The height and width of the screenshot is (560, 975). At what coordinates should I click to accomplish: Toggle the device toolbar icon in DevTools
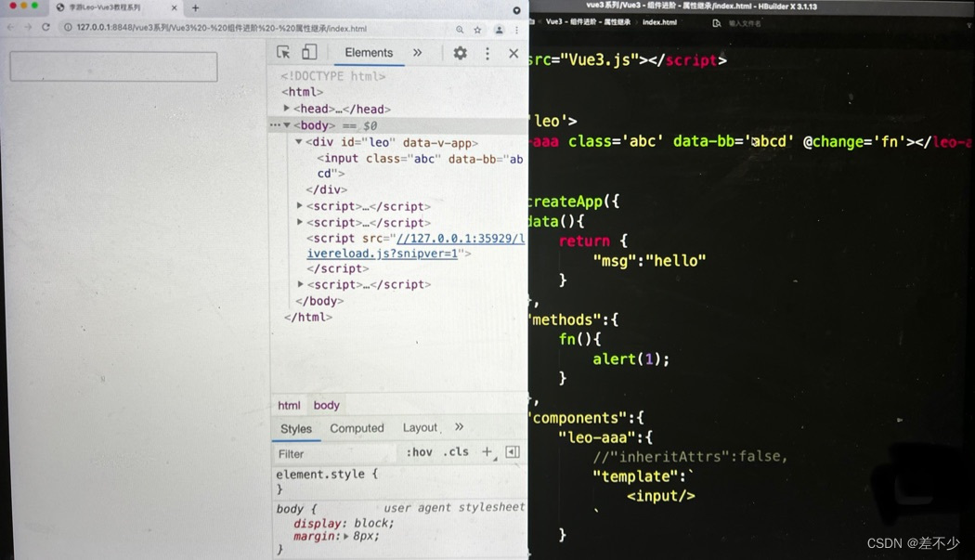pyautogui.click(x=309, y=52)
